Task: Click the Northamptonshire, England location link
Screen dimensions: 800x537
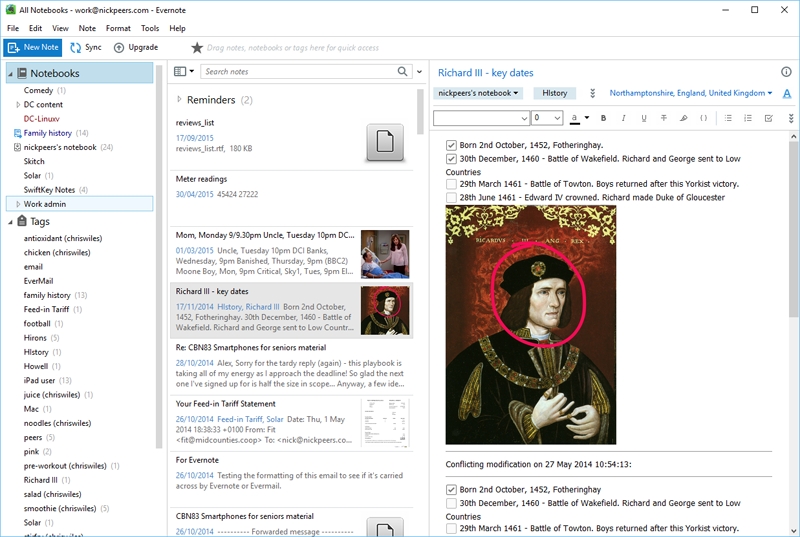Action: pos(687,93)
